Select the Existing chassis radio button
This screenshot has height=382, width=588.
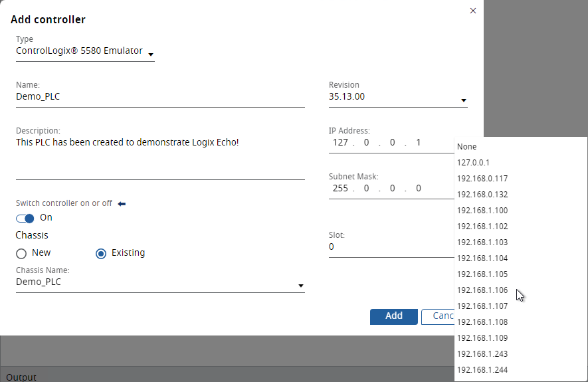(101, 254)
